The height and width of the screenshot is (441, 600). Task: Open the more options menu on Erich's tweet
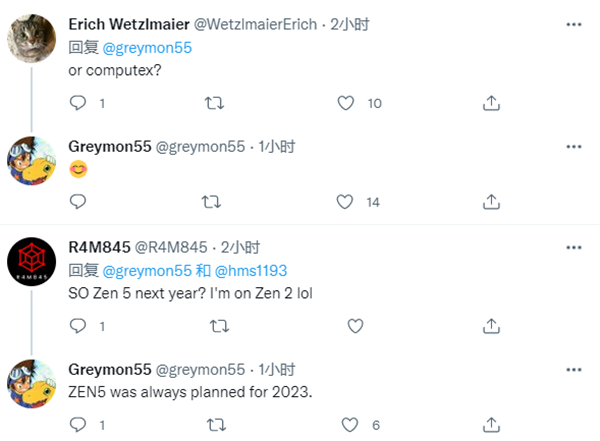tap(571, 24)
